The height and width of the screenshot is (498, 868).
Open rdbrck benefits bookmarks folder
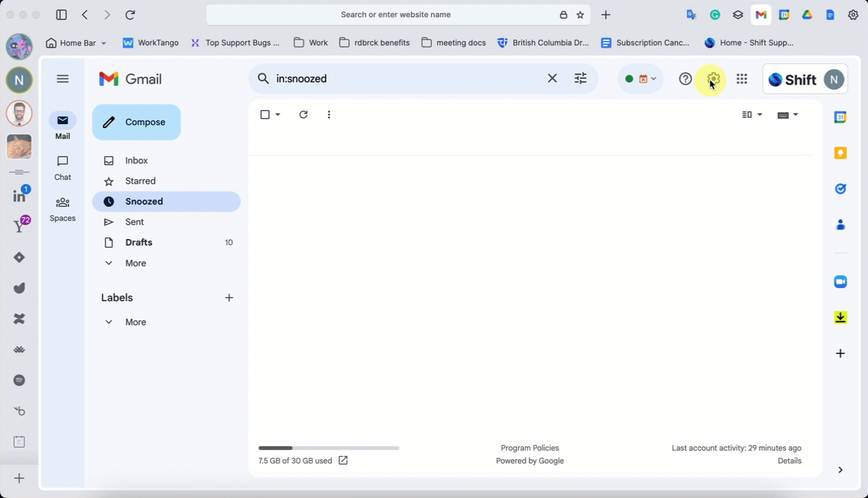374,43
